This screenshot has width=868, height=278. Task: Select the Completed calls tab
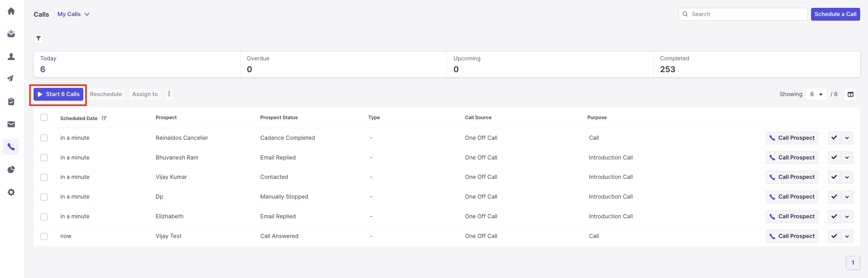(x=756, y=65)
